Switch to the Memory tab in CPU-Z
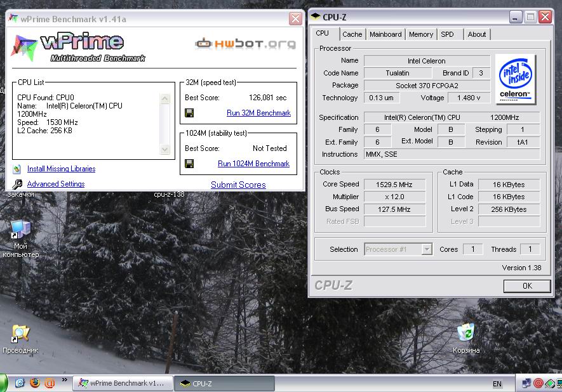Image resolution: width=562 pixels, height=392 pixels. pyautogui.click(x=421, y=34)
